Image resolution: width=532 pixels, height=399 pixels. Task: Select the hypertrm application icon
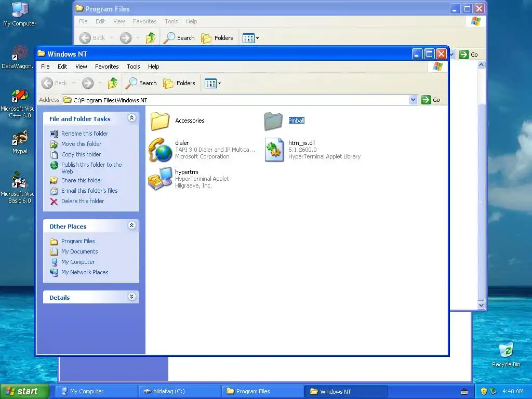pos(160,179)
